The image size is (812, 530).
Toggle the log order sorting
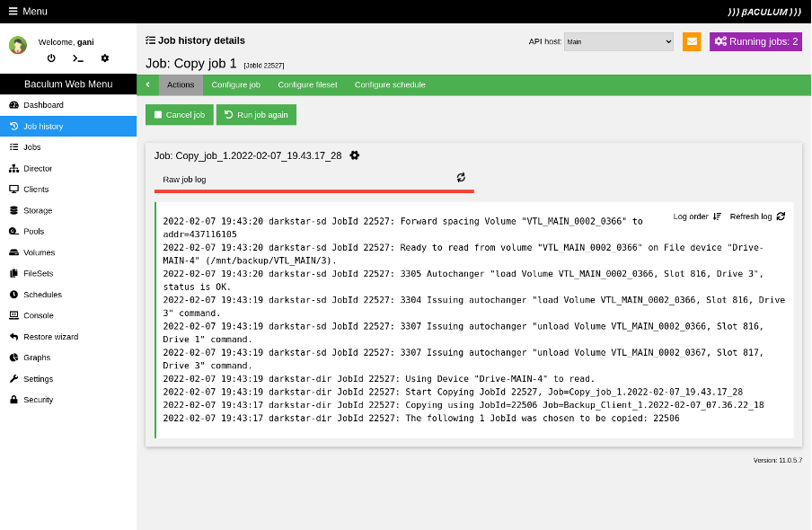pos(697,216)
